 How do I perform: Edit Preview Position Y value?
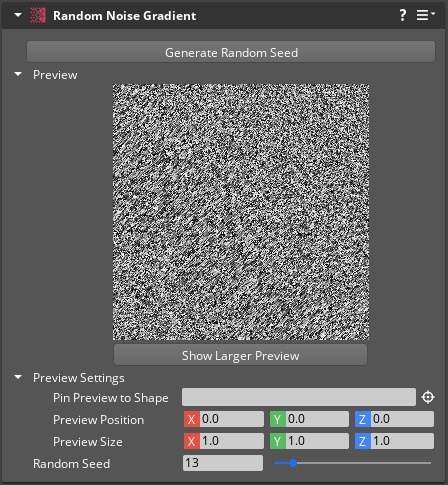tap(317, 419)
